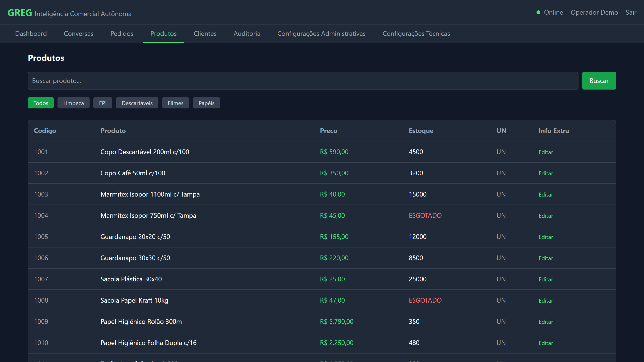Screen dimensions: 644x362
Task: Click the green Online status indicator
Action: click(538, 12)
